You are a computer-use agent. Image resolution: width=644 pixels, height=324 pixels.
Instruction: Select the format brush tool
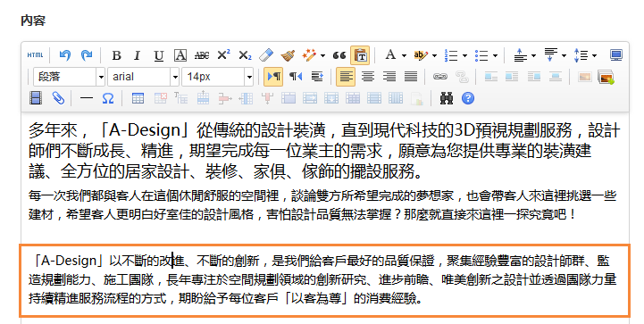pyautogui.click(x=288, y=55)
